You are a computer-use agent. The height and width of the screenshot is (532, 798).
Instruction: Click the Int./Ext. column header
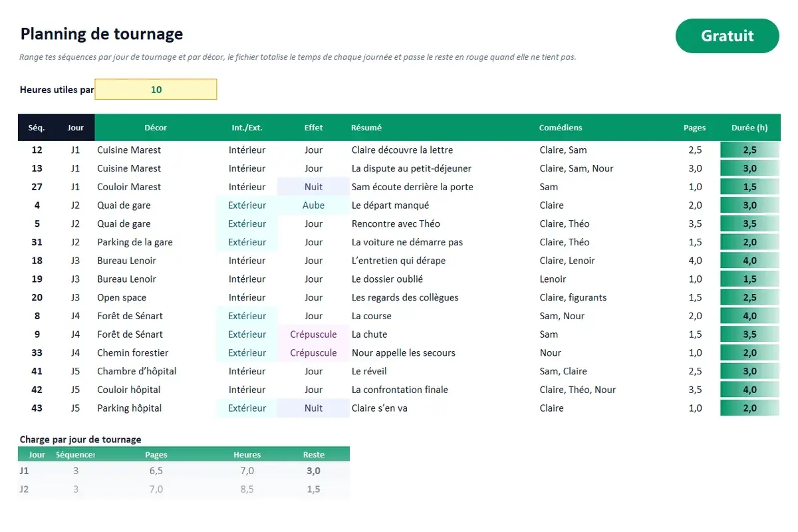(x=247, y=128)
